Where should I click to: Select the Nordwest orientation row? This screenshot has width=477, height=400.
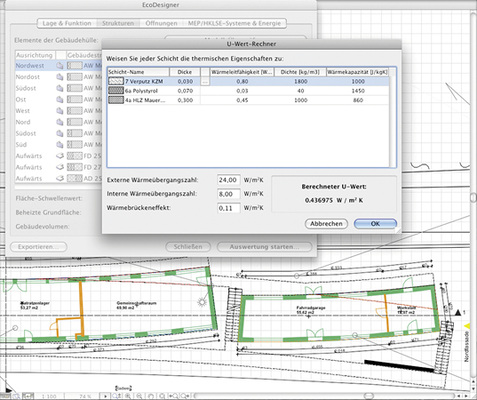[x=58, y=66]
